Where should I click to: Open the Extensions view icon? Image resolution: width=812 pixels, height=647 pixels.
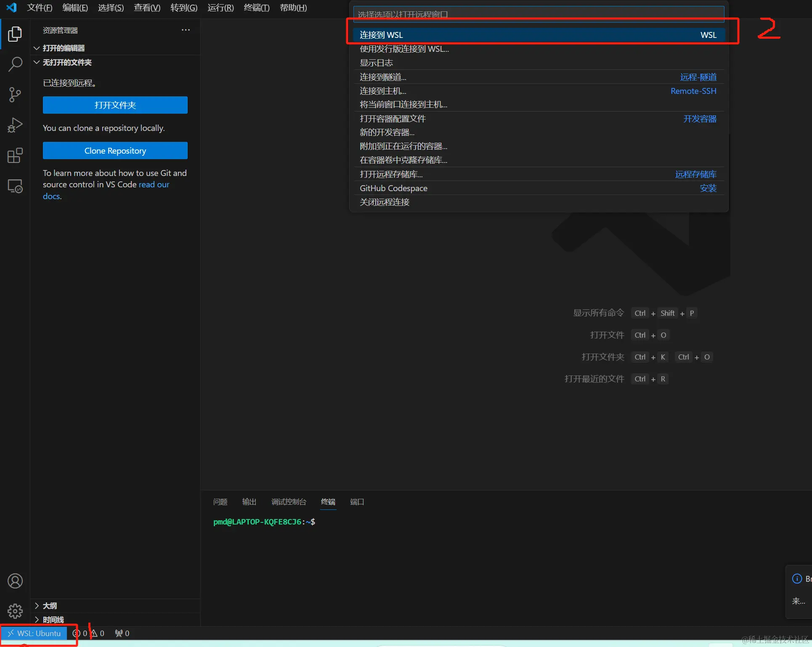[x=15, y=155]
